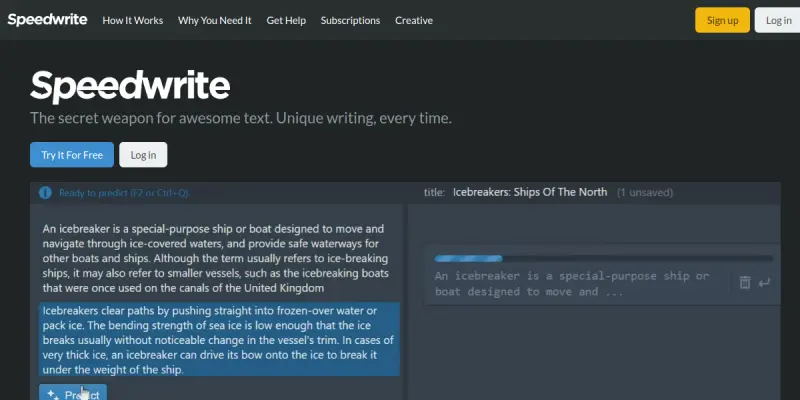
Task: Open the How It Works page
Action: click(133, 20)
